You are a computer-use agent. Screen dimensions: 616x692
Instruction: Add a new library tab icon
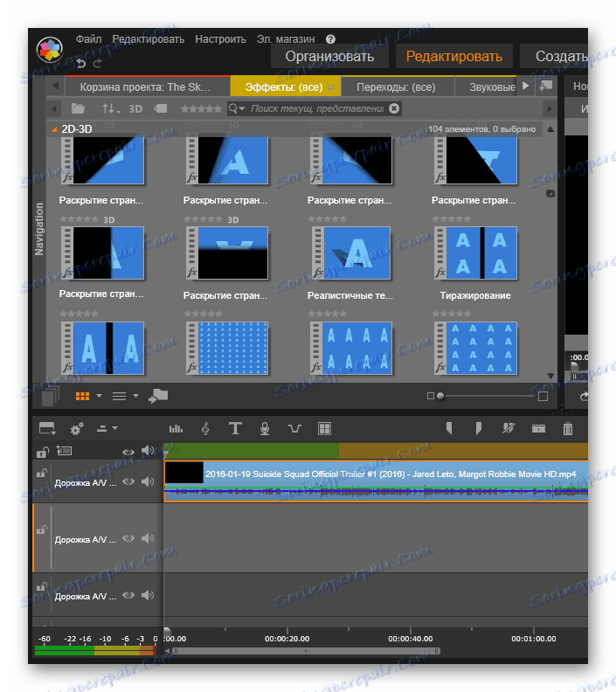point(546,86)
